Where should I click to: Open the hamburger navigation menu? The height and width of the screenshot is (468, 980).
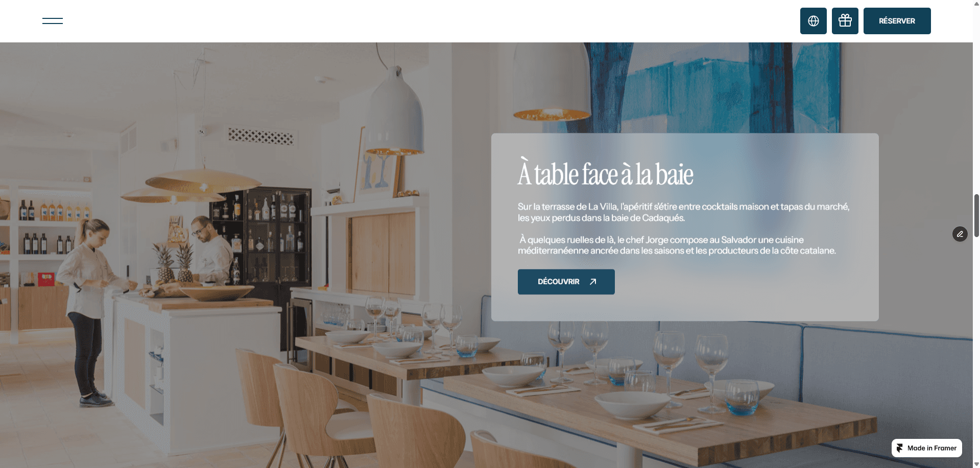click(x=53, y=21)
